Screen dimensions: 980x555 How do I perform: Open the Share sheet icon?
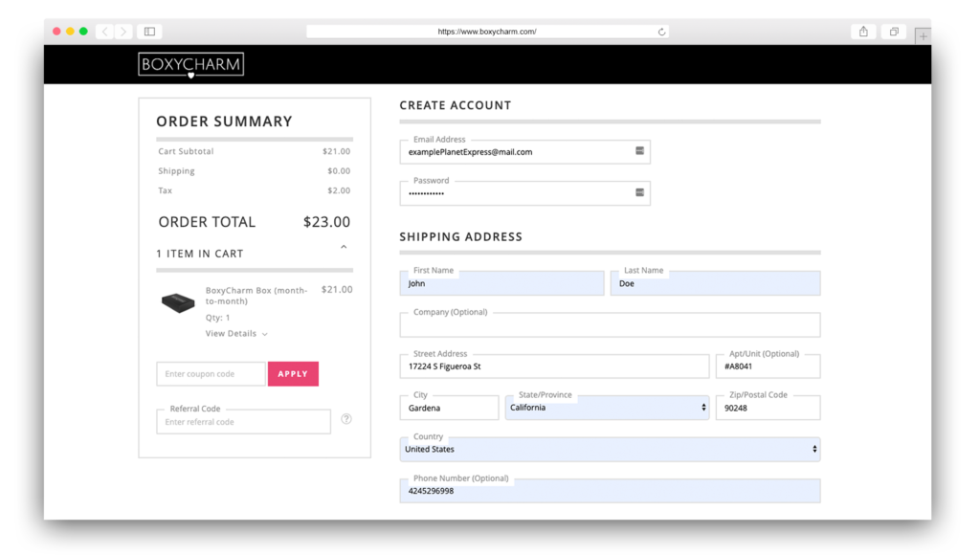pyautogui.click(x=863, y=32)
